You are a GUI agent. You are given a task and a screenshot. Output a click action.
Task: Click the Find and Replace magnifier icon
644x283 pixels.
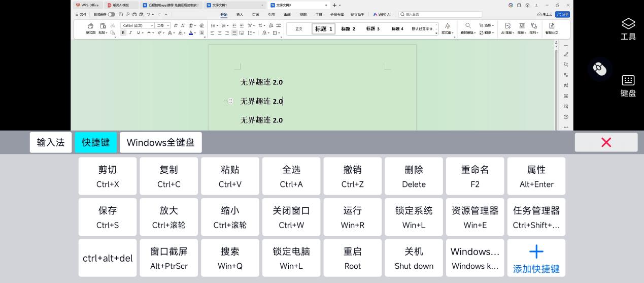[x=468, y=25]
